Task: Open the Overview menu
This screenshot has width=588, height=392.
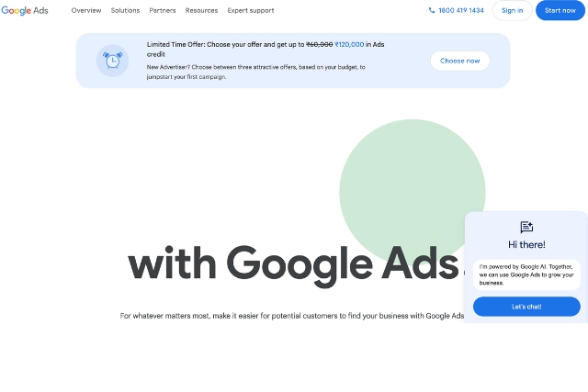Action: coord(86,10)
